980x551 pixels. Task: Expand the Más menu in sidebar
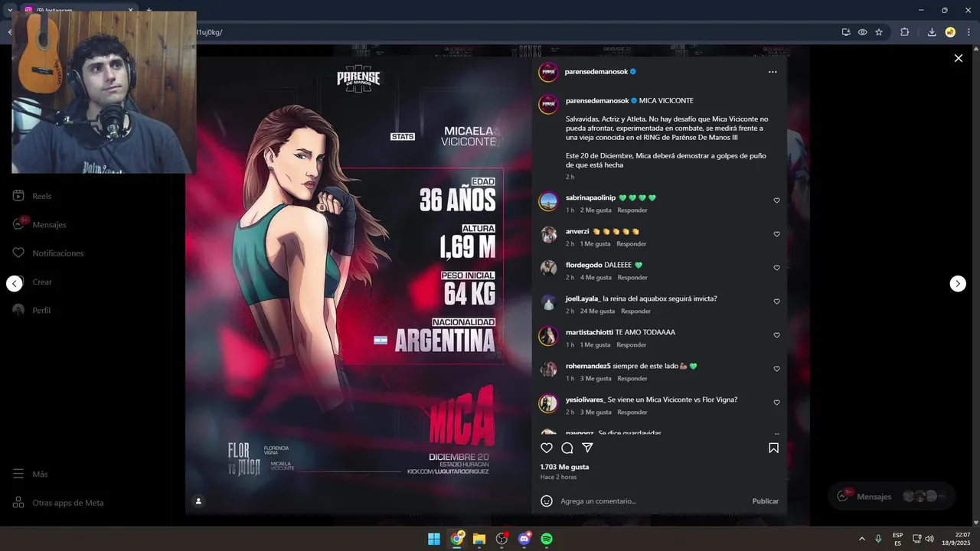click(x=31, y=474)
